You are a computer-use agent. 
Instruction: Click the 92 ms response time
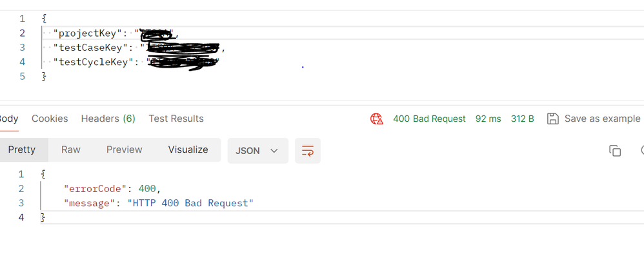[488, 119]
